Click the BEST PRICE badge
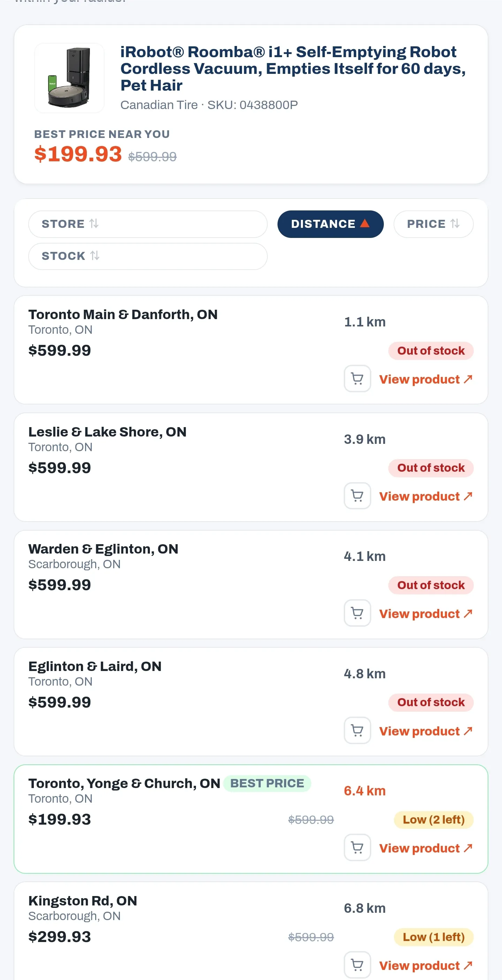The width and height of the screenshot is (502, 980). [267, 783]
